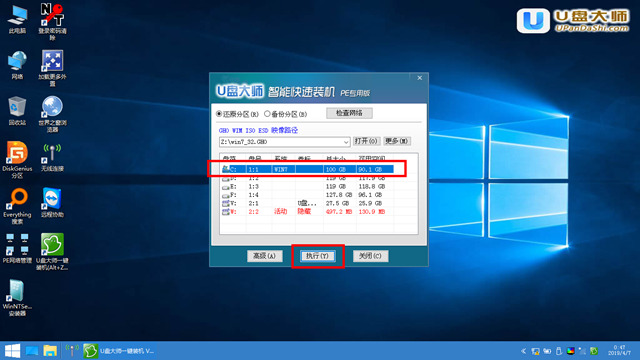Open the 登录密码清除 password removal icon
The height and width of the screenshot is (360, 640).
(52, 22)
